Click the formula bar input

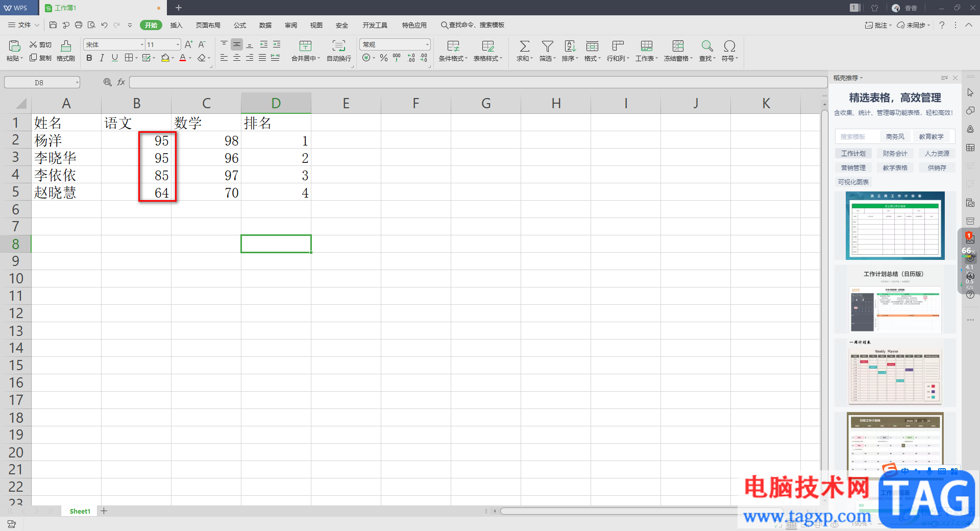click(x=478, y=82)
